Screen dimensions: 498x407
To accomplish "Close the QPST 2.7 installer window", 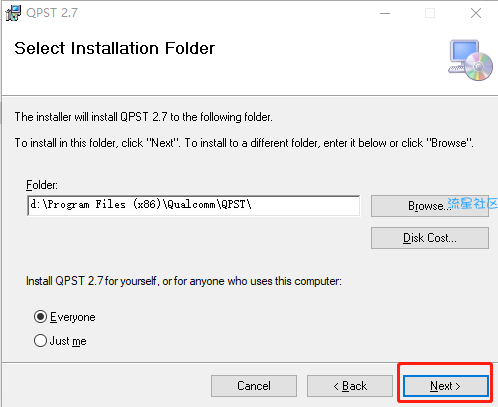I will click(476, 13).
